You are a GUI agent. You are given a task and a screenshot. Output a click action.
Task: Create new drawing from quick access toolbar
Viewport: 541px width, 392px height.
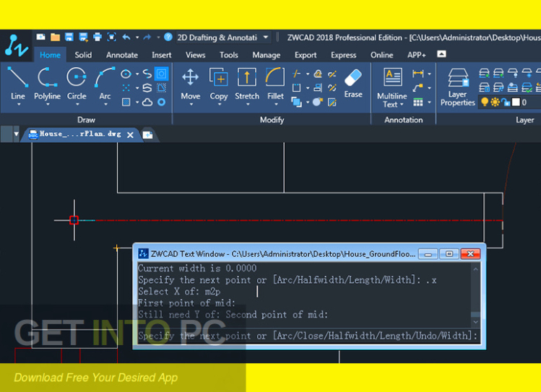(40, 37)
